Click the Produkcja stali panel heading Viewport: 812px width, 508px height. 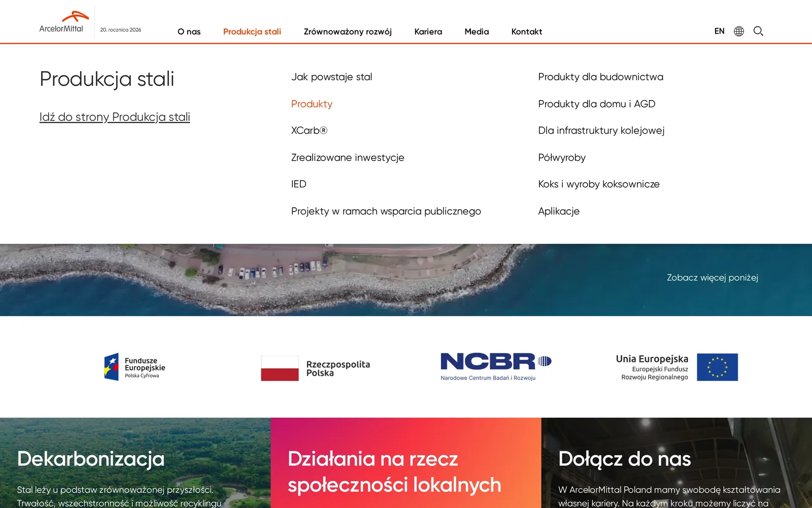point(107,79)
